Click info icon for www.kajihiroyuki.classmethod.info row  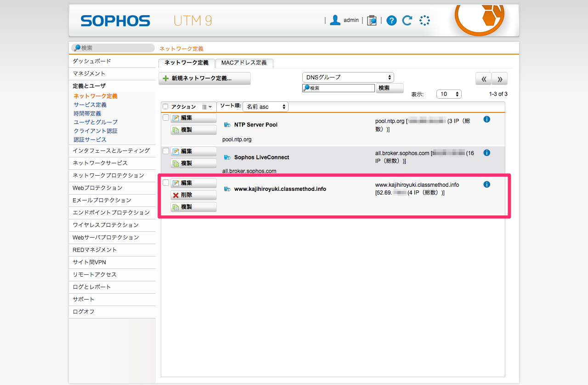[x=487, y=184]
